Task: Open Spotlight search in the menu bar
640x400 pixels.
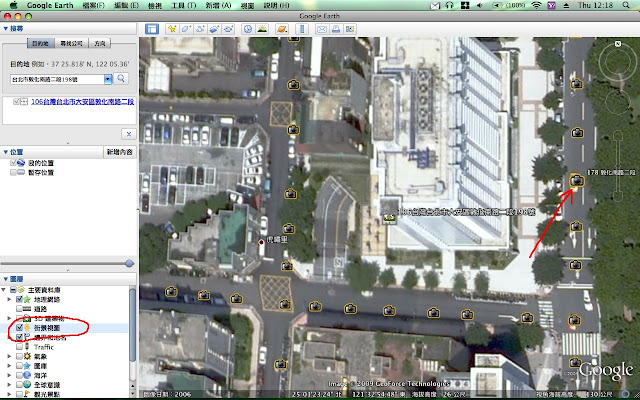Action: click(x=626, y=5)
